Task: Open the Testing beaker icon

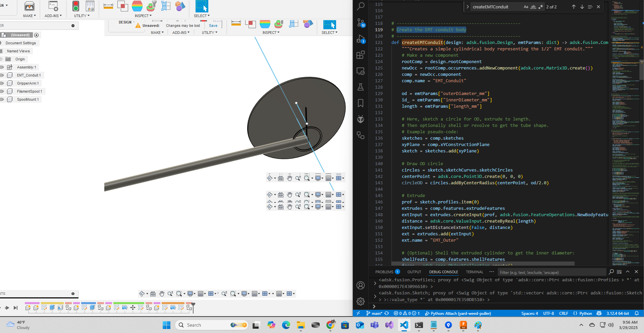Action: tap(361, 87)
